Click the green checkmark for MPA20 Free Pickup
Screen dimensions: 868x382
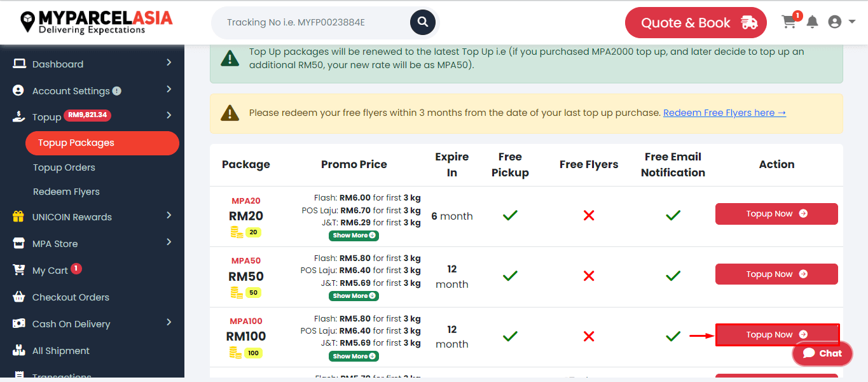click(510, 215)
